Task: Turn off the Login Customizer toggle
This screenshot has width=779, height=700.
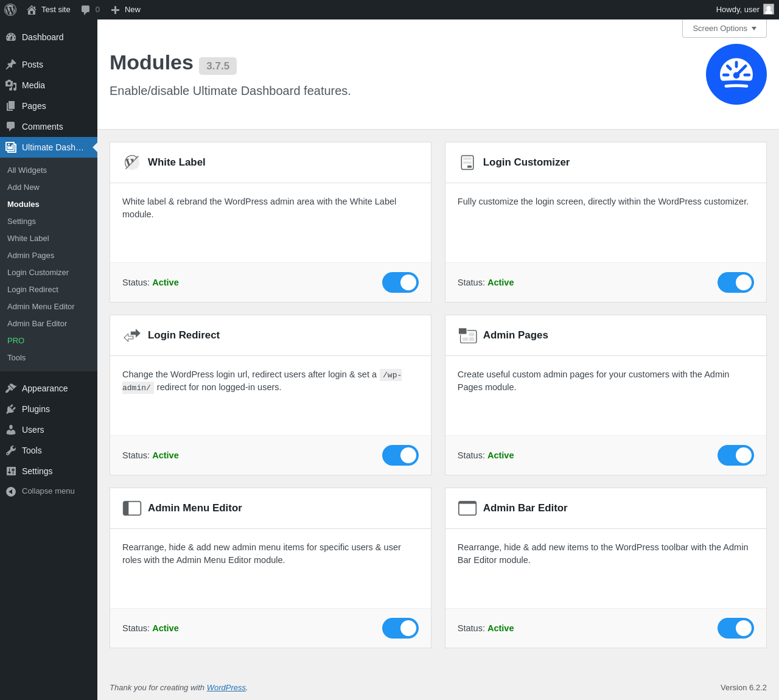Action: [x=736, y=282]
